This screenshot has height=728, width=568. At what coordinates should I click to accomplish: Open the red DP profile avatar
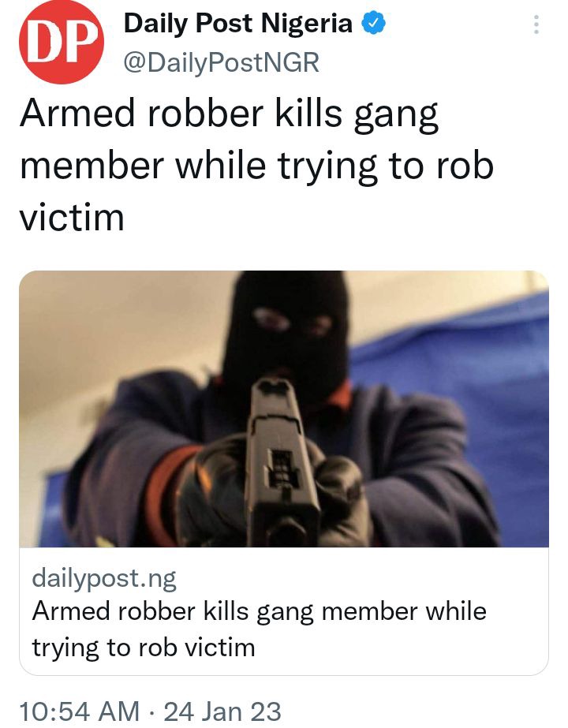[x=62, y=41]
